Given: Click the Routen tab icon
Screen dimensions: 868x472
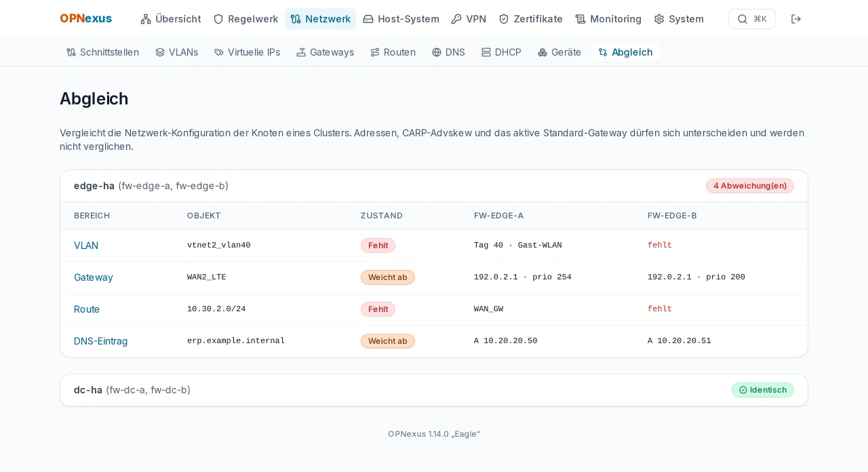Looking at the screenshot, I should 375,52.
